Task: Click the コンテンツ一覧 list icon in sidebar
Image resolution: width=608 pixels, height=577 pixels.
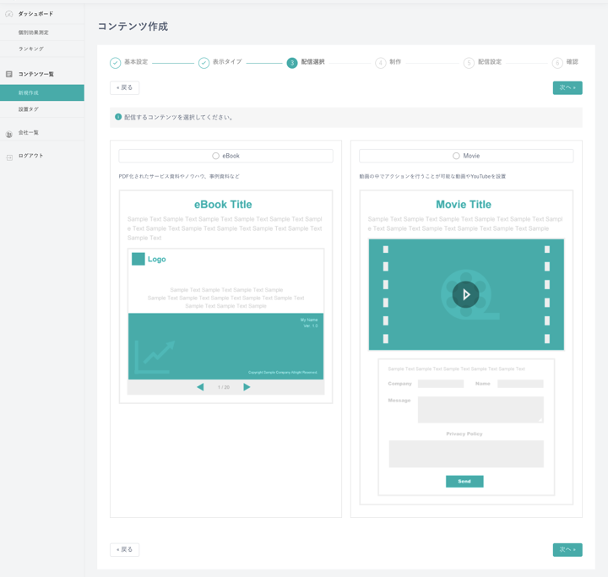Action: [x=9, y=74]
